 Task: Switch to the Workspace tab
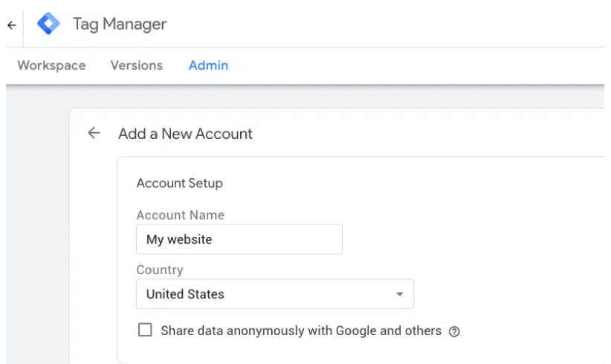[x=51, y=65]
